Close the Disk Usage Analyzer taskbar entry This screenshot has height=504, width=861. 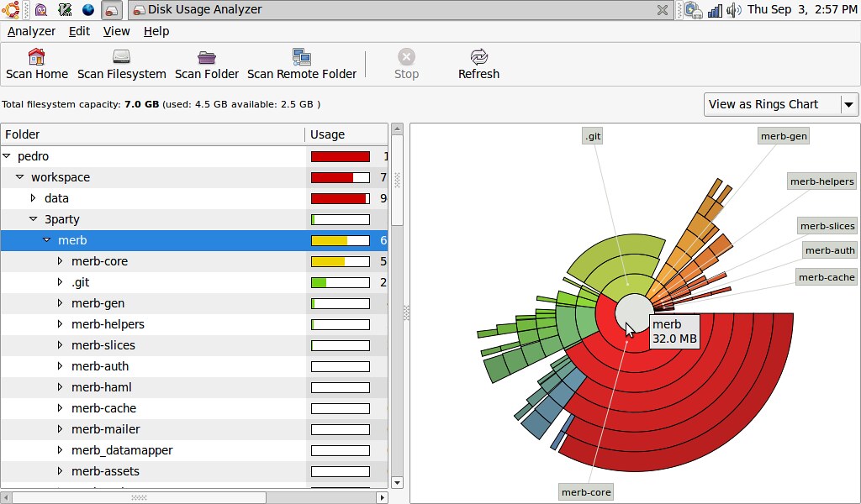(x=663, y=10)
